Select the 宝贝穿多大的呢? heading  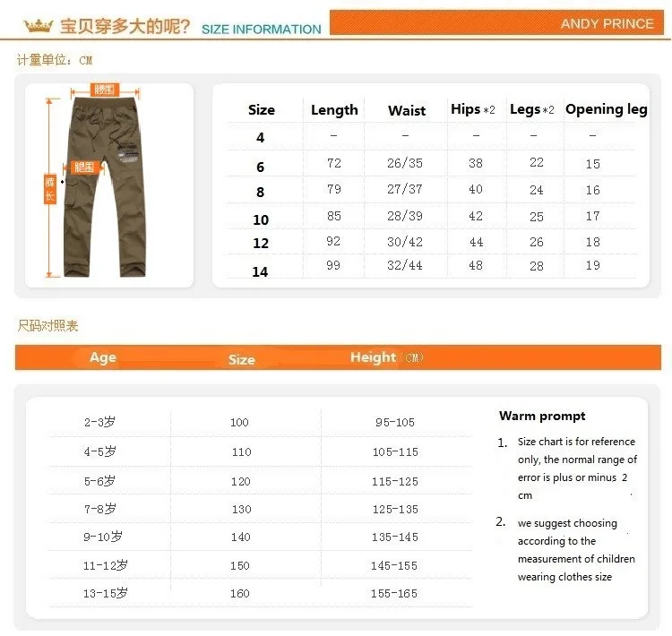pos(125,27)
